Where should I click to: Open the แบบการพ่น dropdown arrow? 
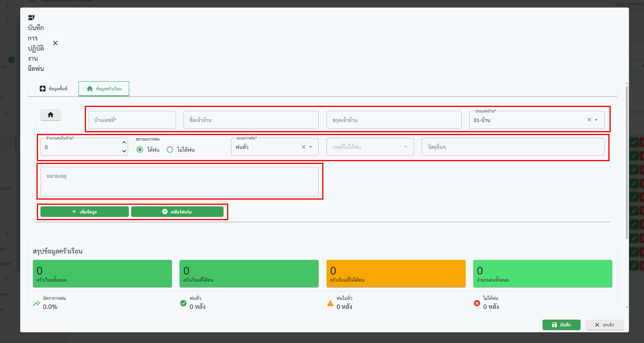pyautogui.click(x=311, y=147)
